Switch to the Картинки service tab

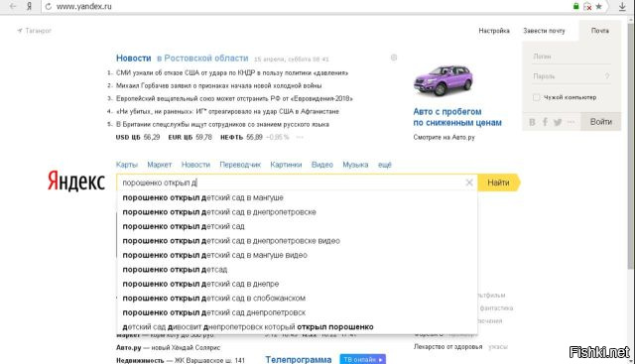pos(286,165)
